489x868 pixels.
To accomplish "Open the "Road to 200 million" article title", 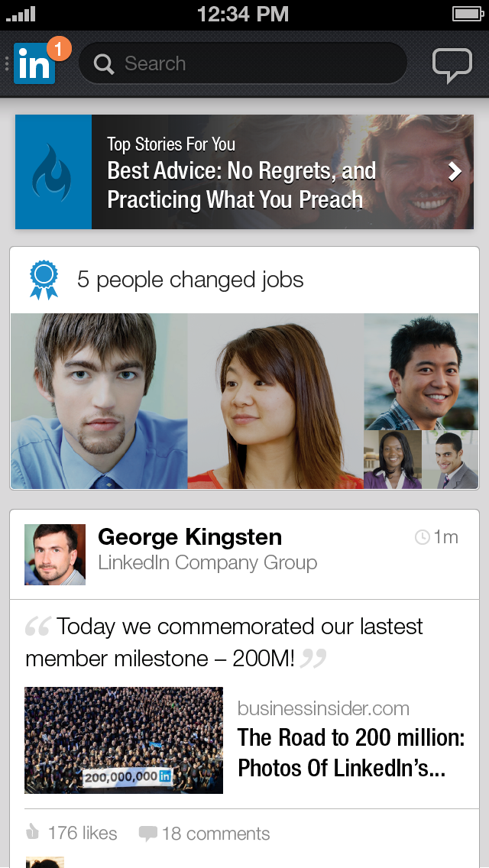I will [351, 752].
